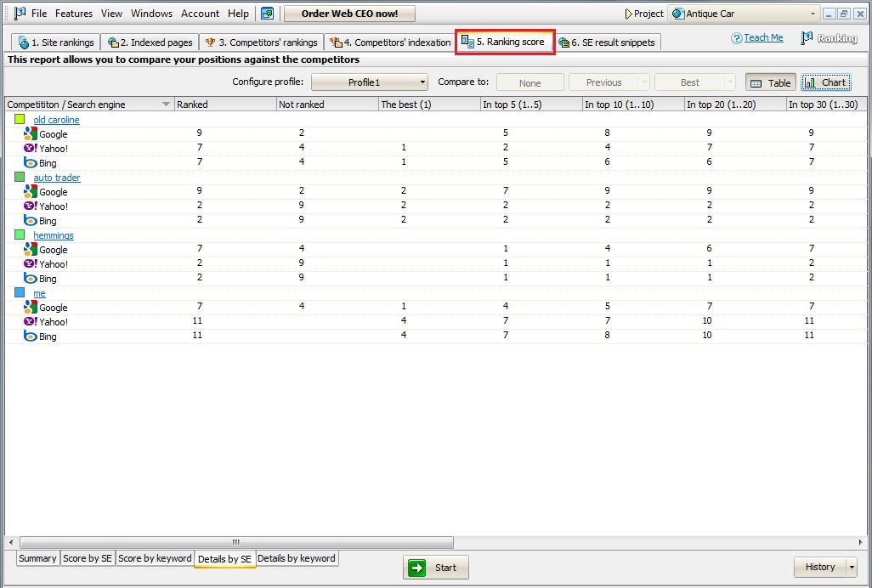Click the auto trader green color swatch
Screen dimensions: 872x588
[20, 177]
